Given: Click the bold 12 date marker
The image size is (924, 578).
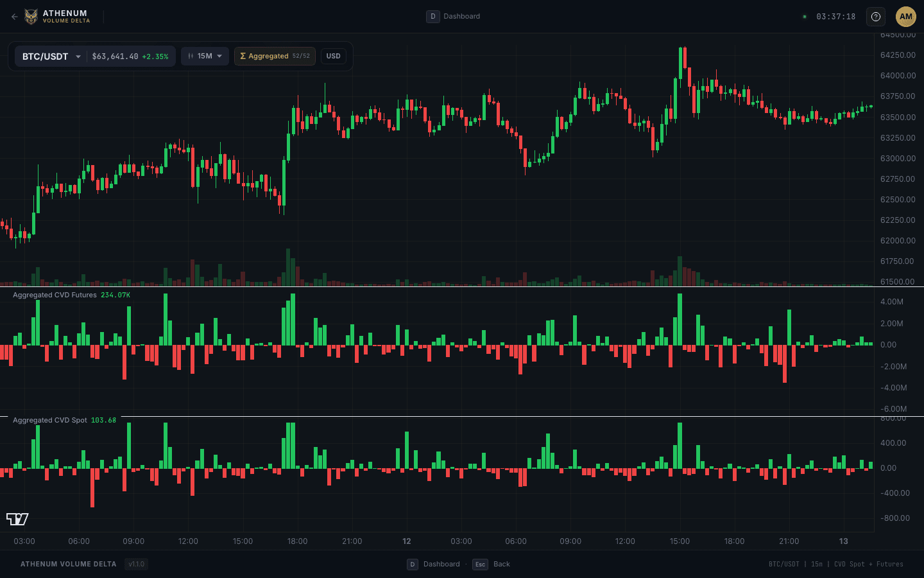Looking at the screenshot, I should (406, 541).
